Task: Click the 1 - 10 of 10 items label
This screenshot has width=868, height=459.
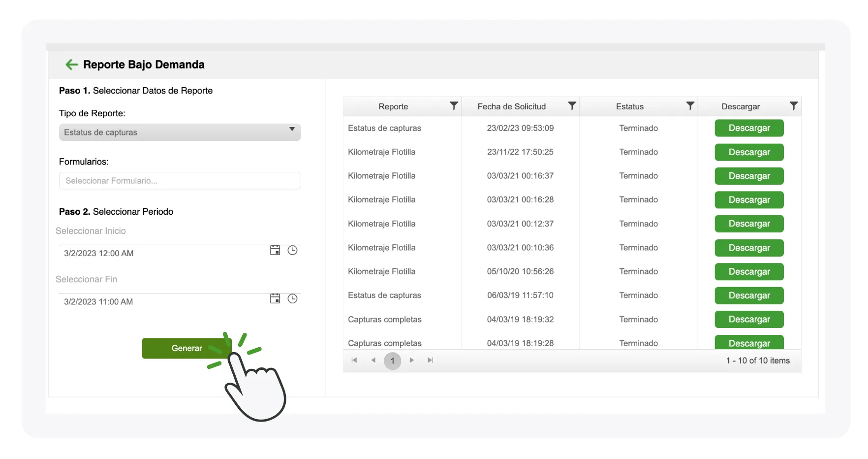Action: (758, 361)
